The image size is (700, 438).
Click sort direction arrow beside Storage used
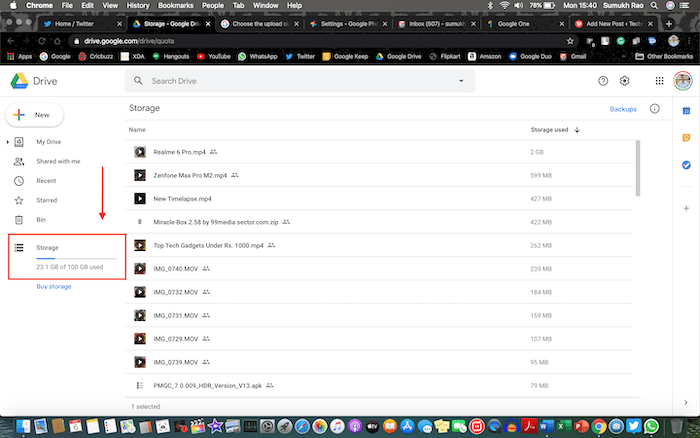coord(577,129)
